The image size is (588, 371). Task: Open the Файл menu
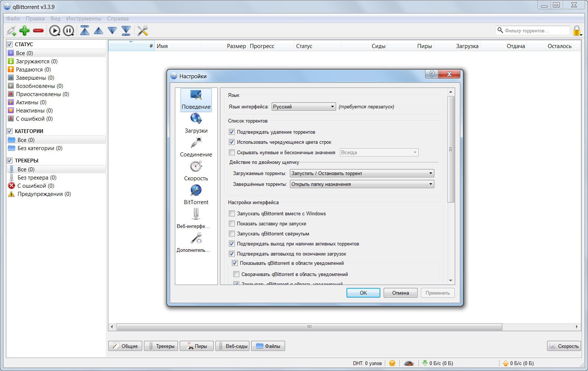pyautogui.click(x=13, y=18)
